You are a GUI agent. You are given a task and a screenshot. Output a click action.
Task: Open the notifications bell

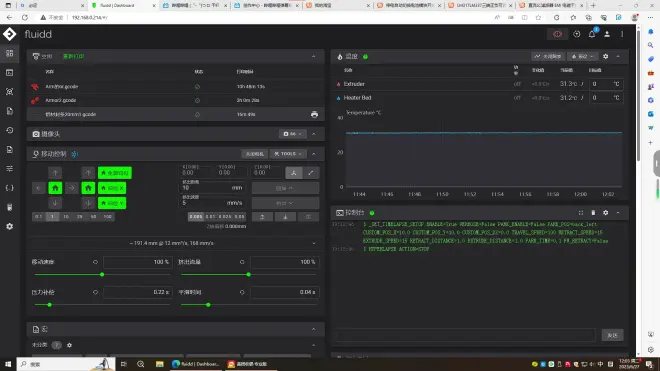coord(592,34)
